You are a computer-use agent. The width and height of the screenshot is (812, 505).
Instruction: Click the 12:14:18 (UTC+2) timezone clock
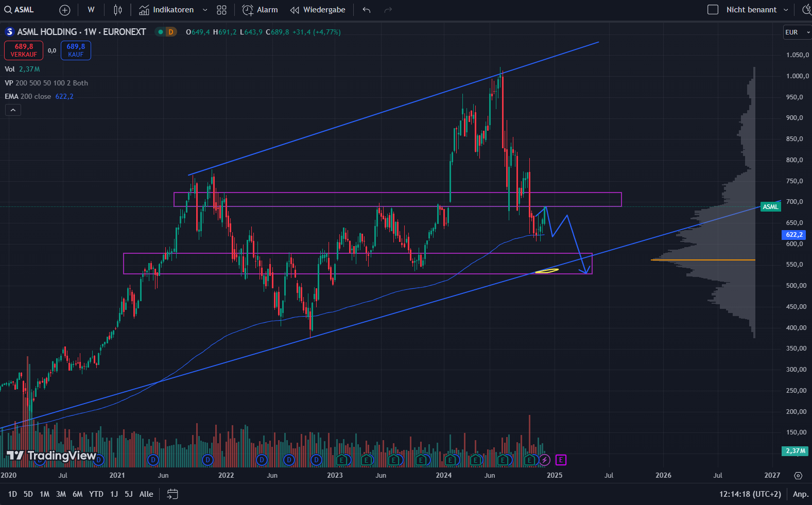pos(750,494)
